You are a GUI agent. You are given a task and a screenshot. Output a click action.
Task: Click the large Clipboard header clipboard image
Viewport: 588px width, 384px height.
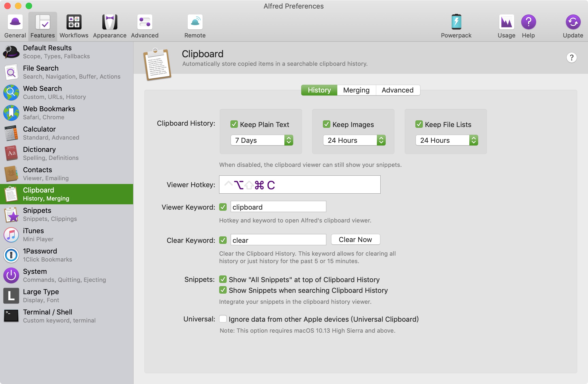(157, 64)
